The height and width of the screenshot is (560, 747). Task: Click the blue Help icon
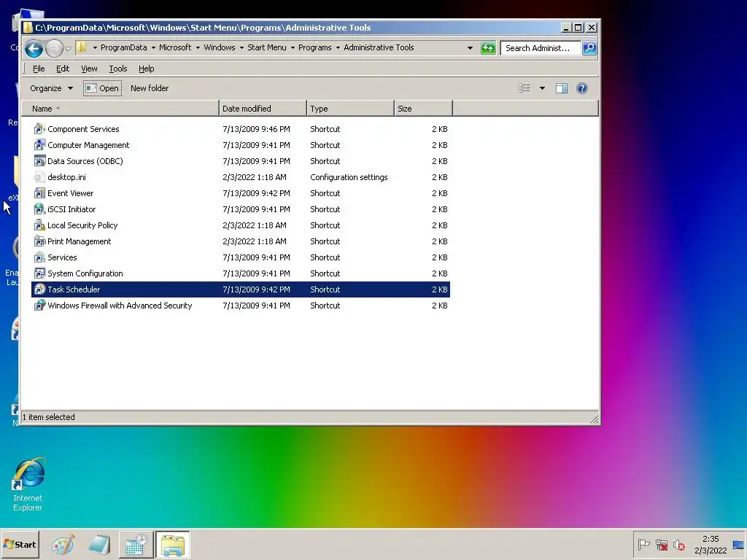click(581, 88)
